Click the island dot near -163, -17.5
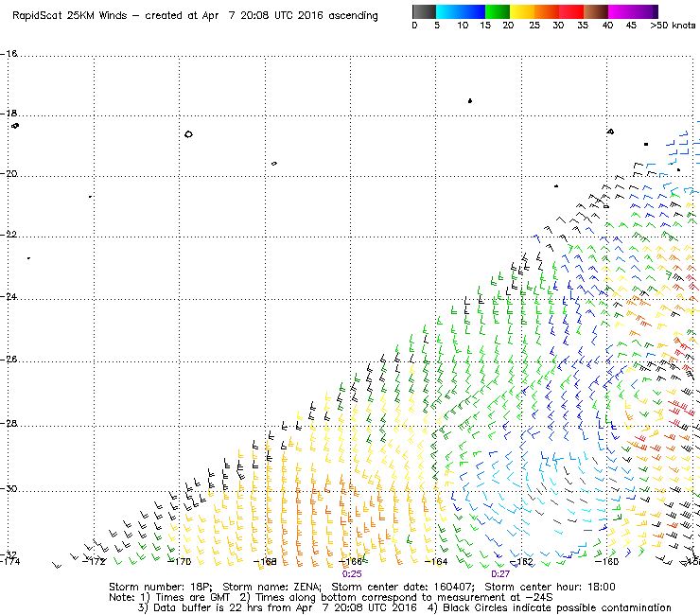The width and height of the screenshot is (700, 615). click(470, 101)
